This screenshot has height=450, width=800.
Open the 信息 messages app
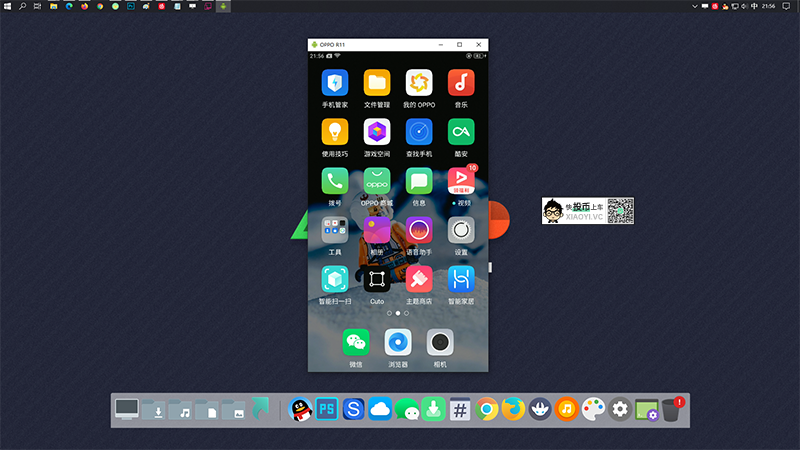tap(419, 181)
